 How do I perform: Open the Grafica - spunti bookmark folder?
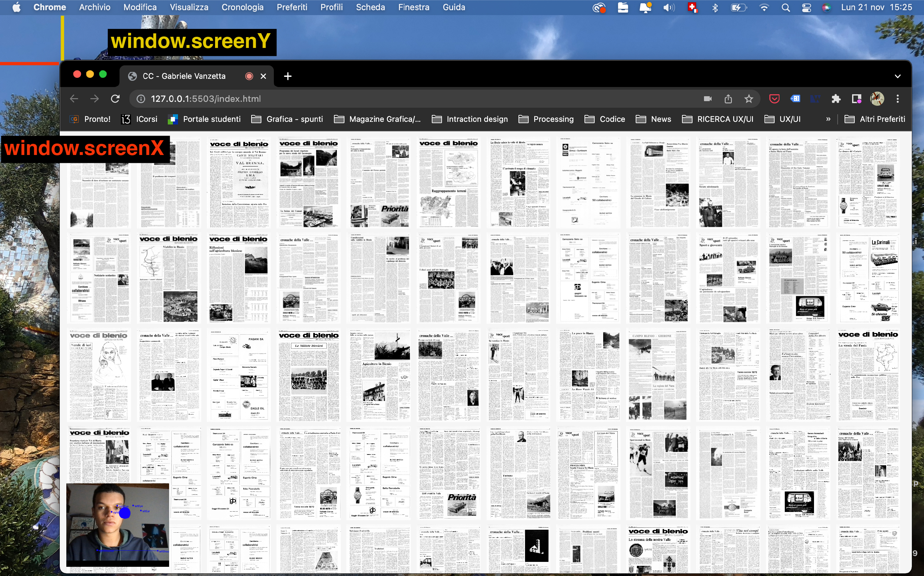pos(287,119)
